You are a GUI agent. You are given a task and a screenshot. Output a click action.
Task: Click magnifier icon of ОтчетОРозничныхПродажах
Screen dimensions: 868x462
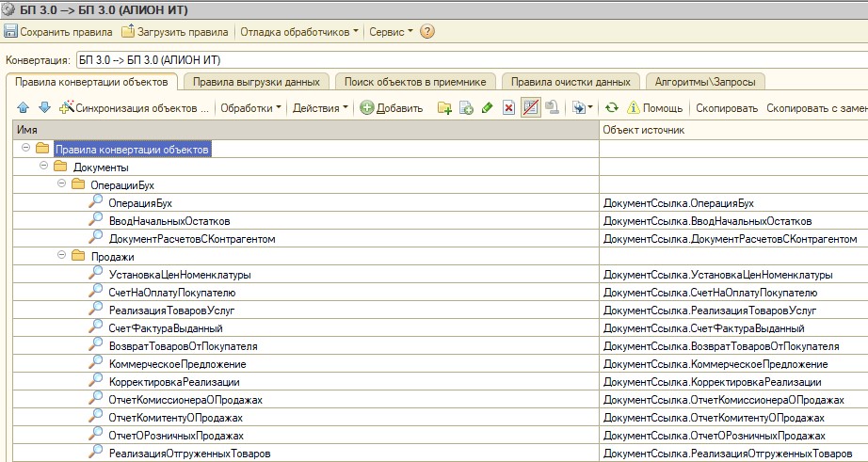click(96, 434)
